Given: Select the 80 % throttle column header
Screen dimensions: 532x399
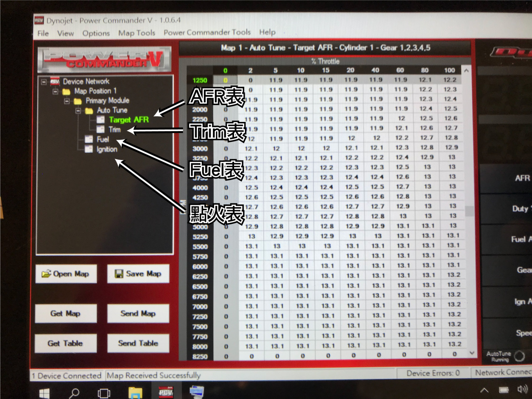Looking at the screenshot, I should (425, 70).
